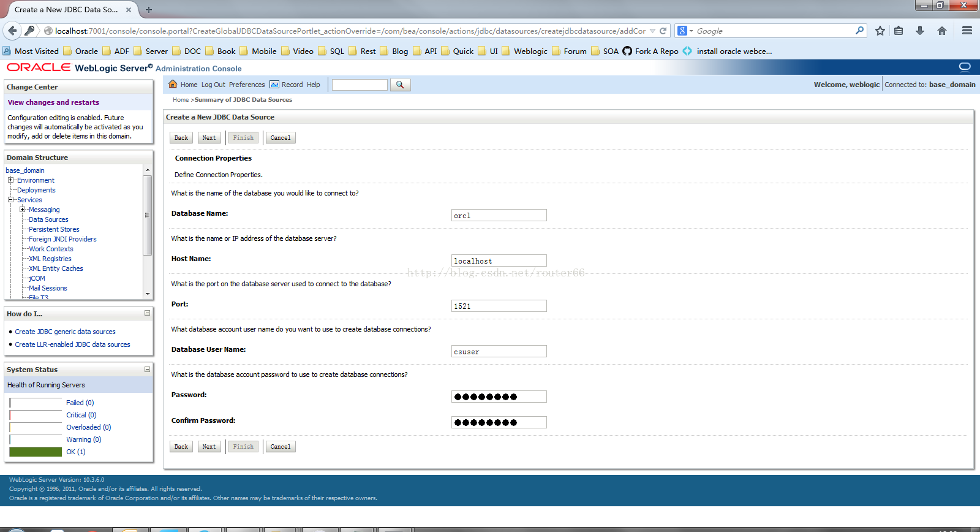Click Log Out in console toolbar
This screenshot has height=532, width=980.
pos(213,85)
